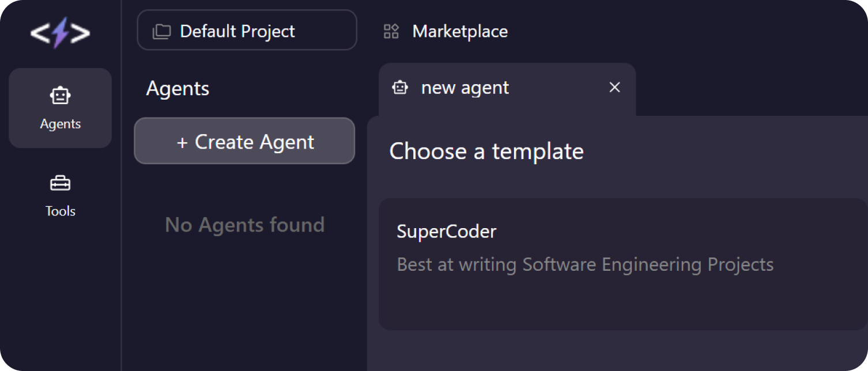Click the lightning bolt app logo
868x371 pixels.
click(60, 33)
